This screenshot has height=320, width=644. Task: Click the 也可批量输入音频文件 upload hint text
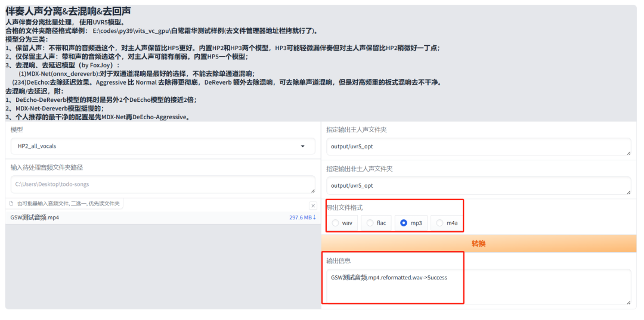pos(68,203)
